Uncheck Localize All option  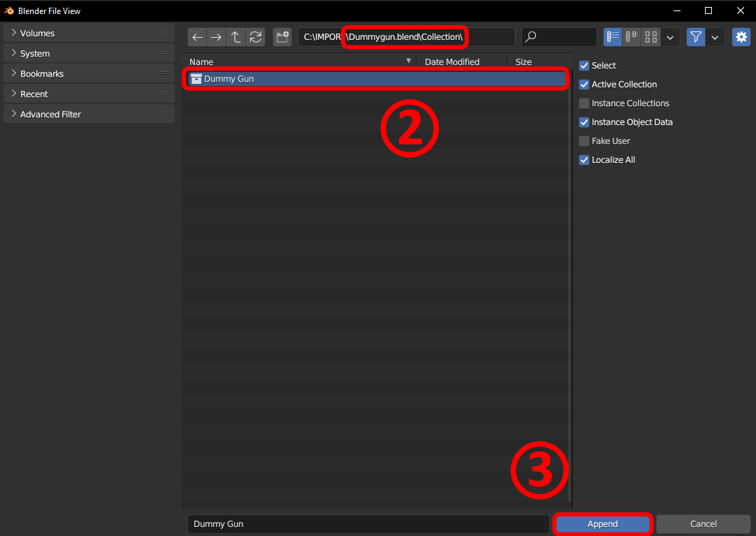pos(584,160)
